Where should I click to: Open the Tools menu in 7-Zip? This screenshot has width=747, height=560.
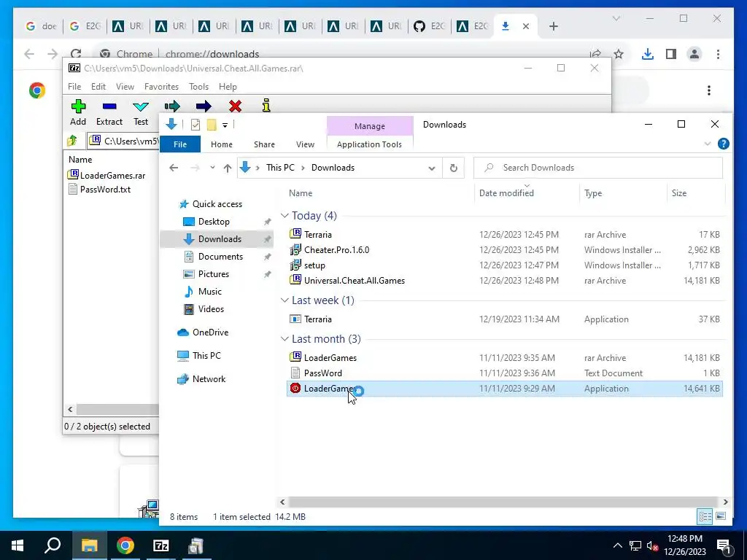tap(198, 87)
